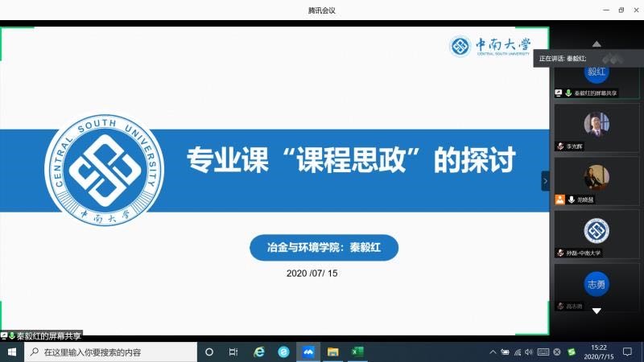Screen dimensions: 644x362
Task: Open Task View on the taskbar
Action: (x=233, y=352)
